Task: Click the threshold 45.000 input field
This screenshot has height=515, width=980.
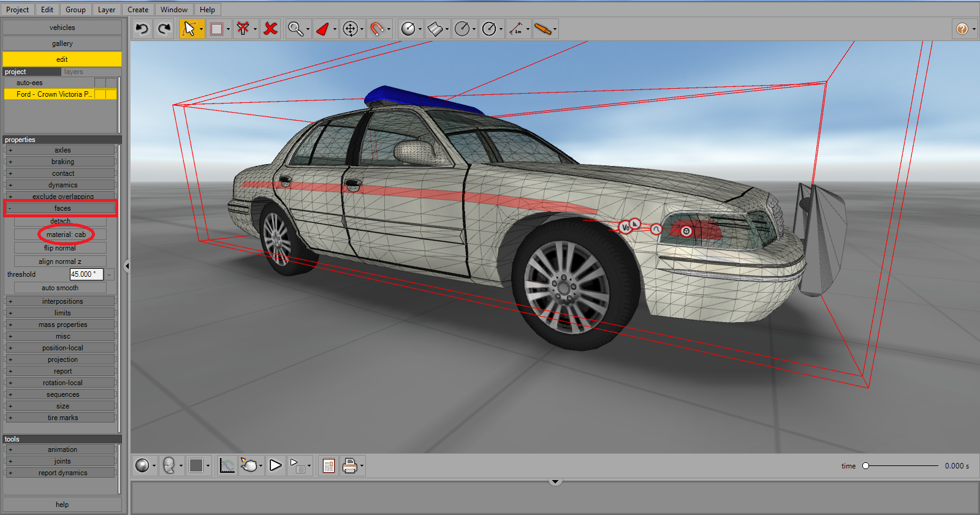Action: click(x=86, y=274)
